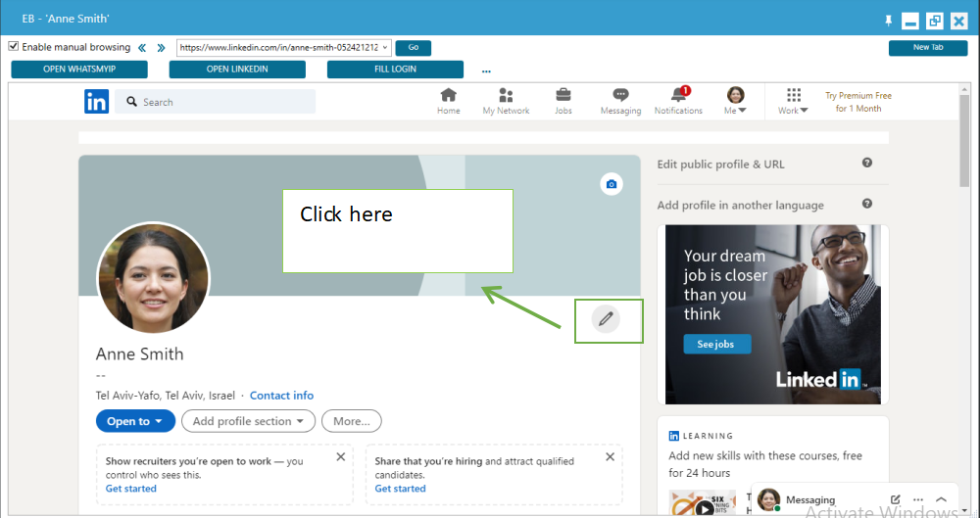Viewport: 980px width, 518px height.
Task: Open the Contact info link
Action: tap(282, 396)
